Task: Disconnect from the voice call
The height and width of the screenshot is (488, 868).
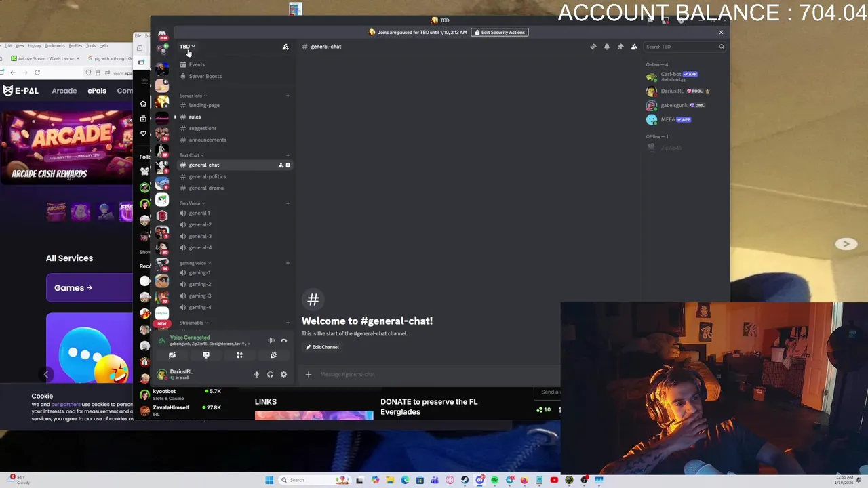Action: tap(284, 340)
